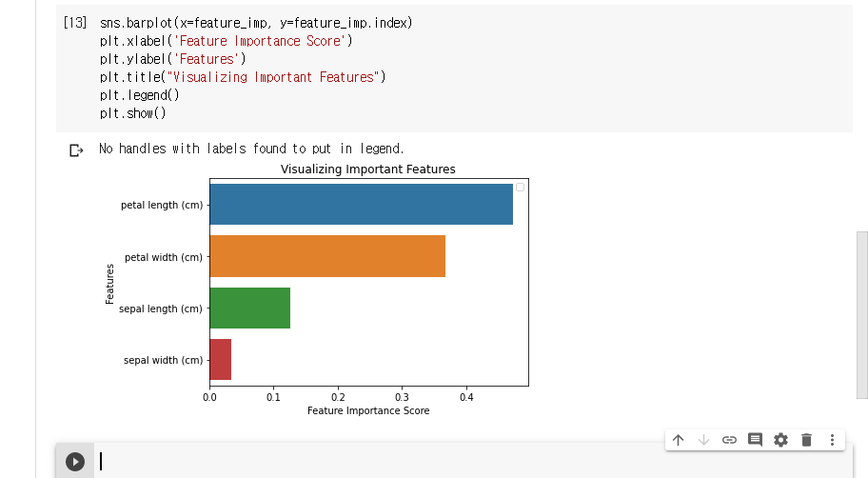Viewport: 868px width, 478px height.
Task: Add a comment to the cell
Action: click(755, 440)
